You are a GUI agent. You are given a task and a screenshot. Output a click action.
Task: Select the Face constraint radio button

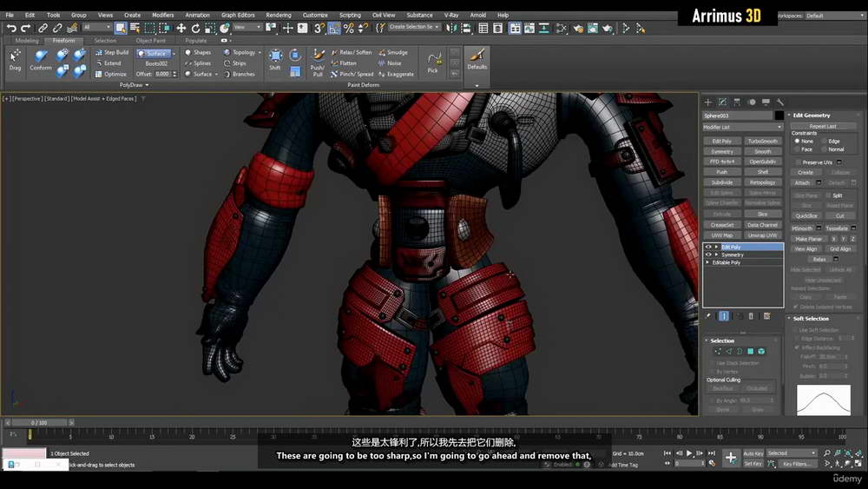pyautogui.click(x=797, y=149)
